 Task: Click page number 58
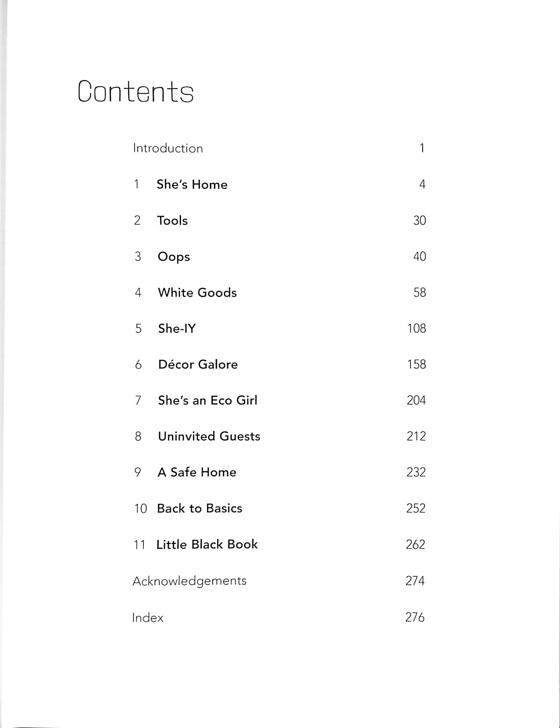pyautogui.click(x=419, y=293)
